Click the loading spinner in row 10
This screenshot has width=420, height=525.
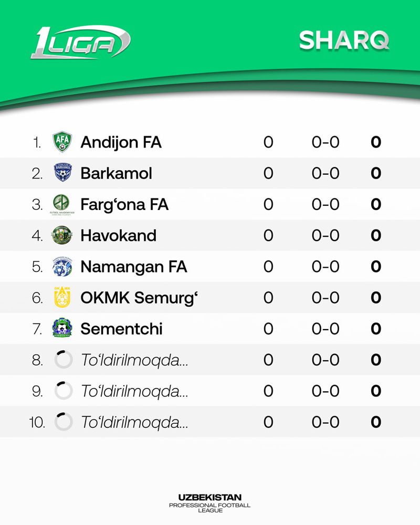[63, 422]
